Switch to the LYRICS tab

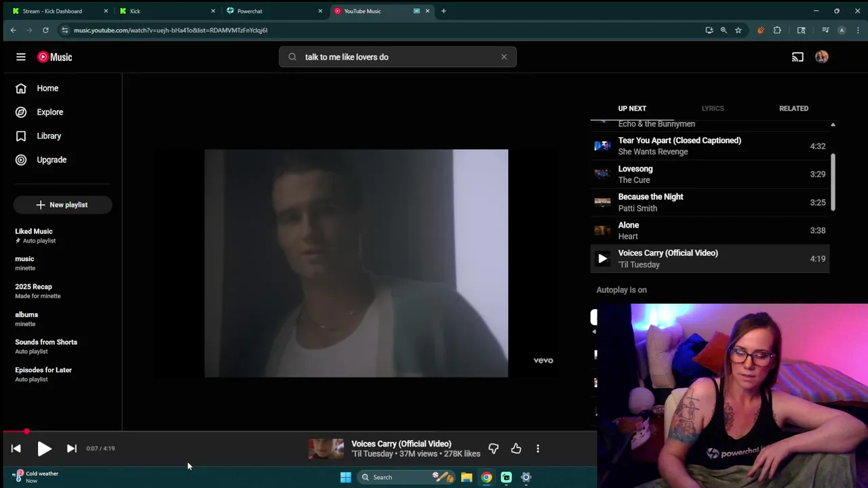(x=713, y=108)
